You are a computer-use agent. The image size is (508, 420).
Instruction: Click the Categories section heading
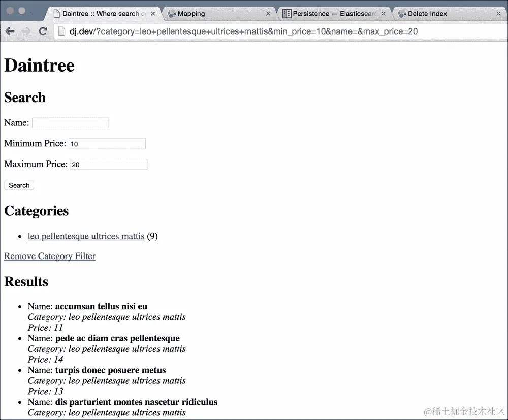[36, 211]
